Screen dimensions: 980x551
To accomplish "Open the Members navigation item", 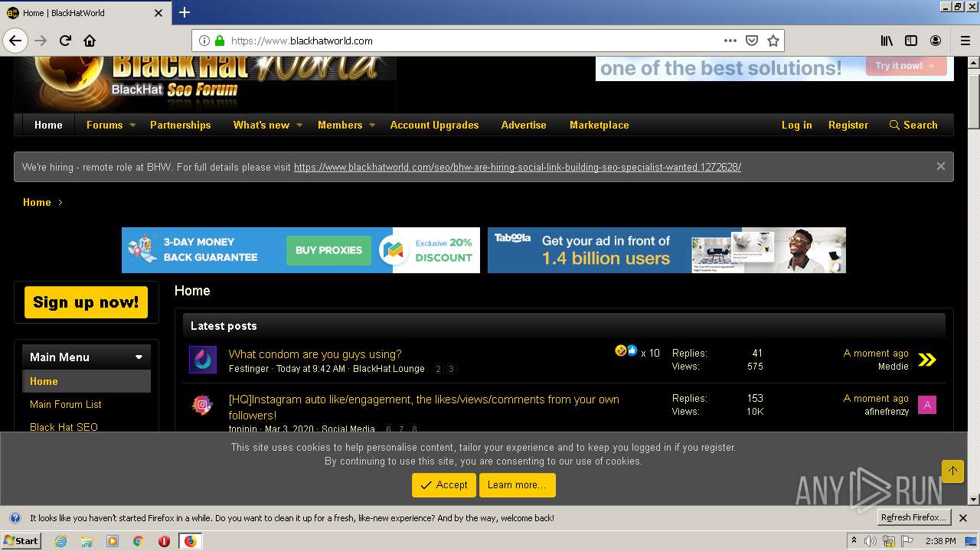I will tap(340, 125).
